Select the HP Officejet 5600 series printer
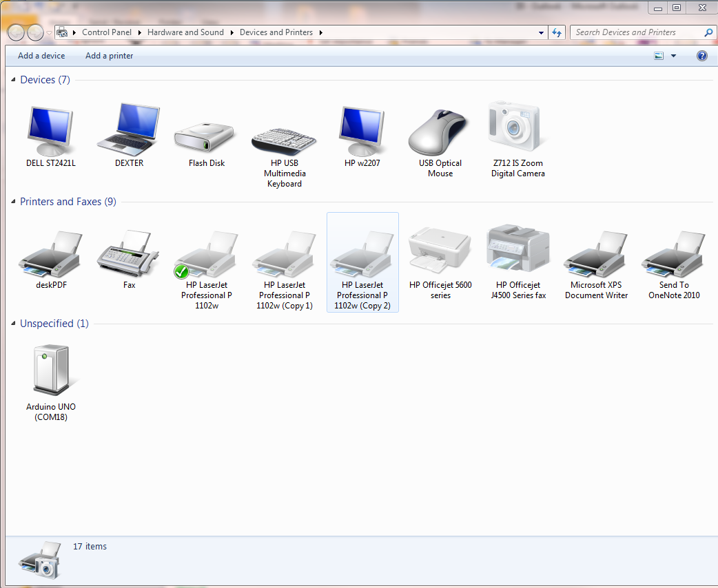This screenshot has height=588, width=718. coord(440,251)
